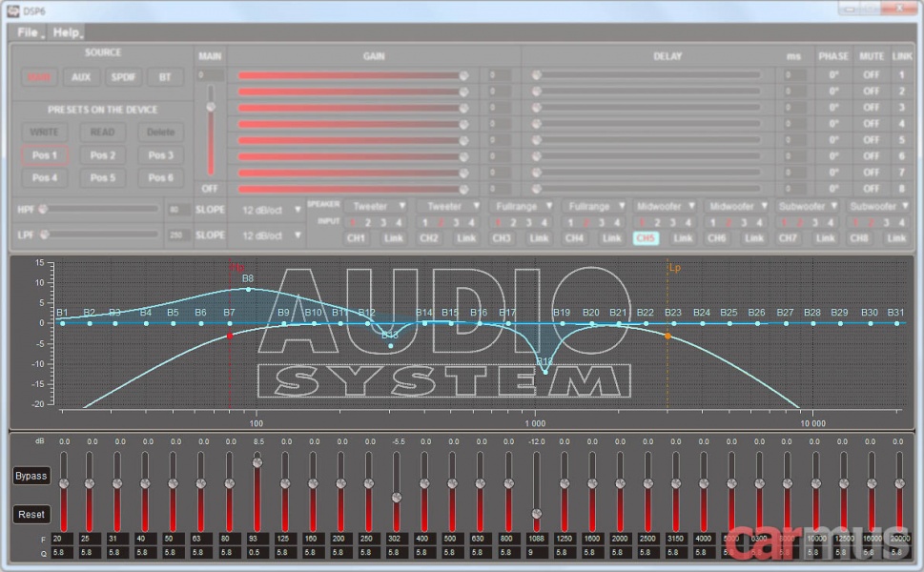Open Tweeter speaker dropdown above CH2
The height and width of the screenshot is (572, 924).
[x=450, y=206]
